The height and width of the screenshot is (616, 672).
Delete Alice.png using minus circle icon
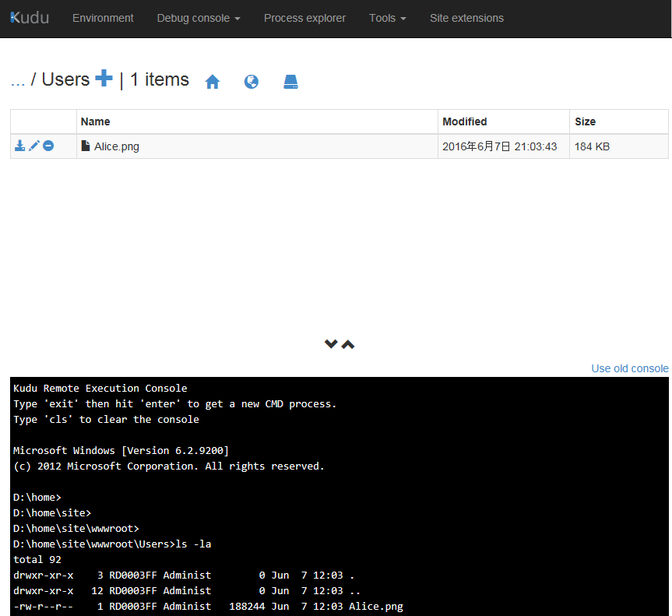tap(48, 146)
